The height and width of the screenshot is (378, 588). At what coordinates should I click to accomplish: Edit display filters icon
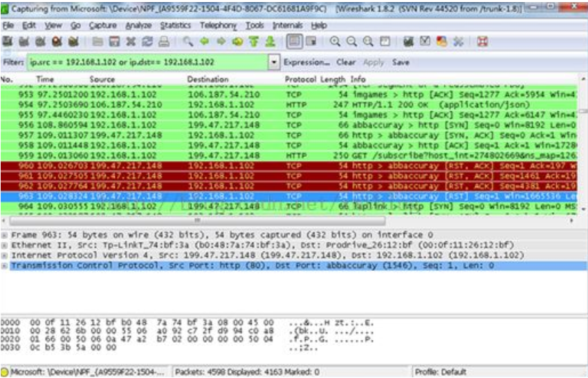pyautogui.click(x=425, y=41)
